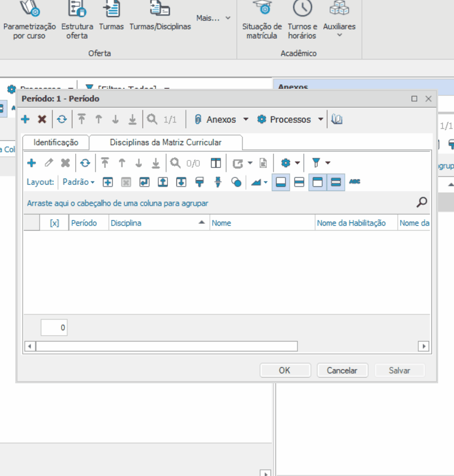Click the save layout icon with return arrow
The width and height of the screenshot is (454, 476).
145,182
